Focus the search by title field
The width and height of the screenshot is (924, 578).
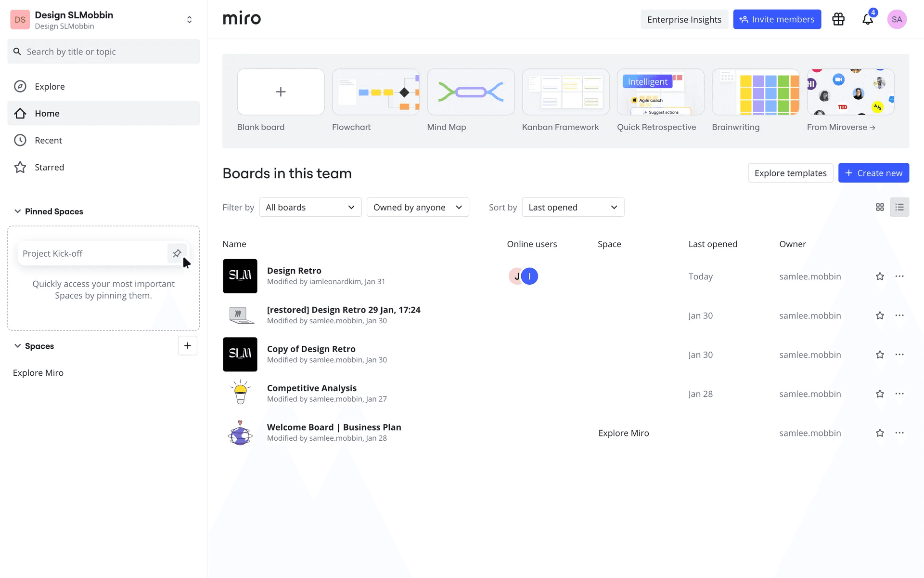click(111, 52)
